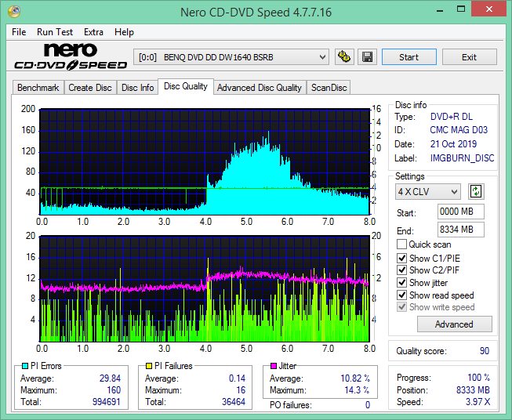Image resolution: width=512 pixels, height=420 pixels.
Task: Toggle the Show jitter checkbox
Action: click(401, 282)
